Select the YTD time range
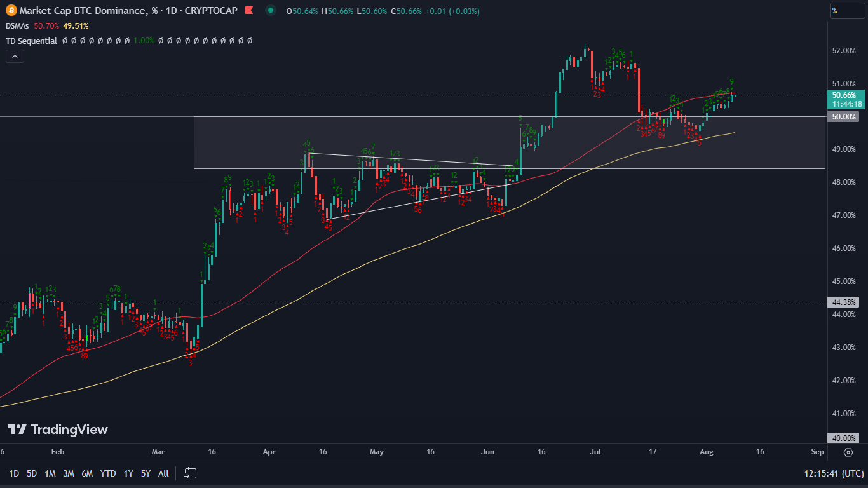 [x=108, y=473]
